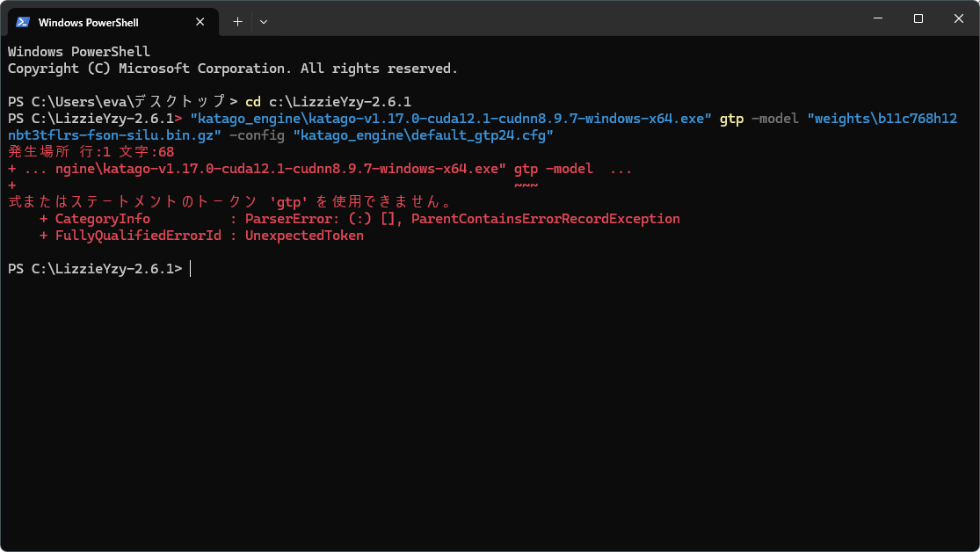Click the 'FullyQualifiedErrorId' label
The image size is (980, 552).
pyautogui.click(x=138, y=236)
